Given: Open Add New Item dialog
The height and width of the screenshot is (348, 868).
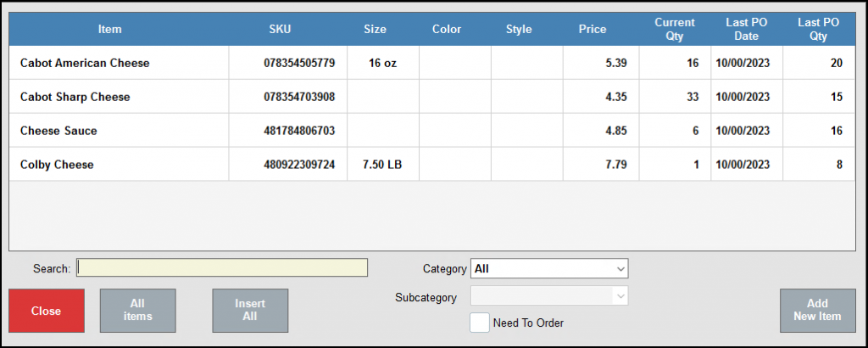Looking at the screenshot, I should 817,311.
